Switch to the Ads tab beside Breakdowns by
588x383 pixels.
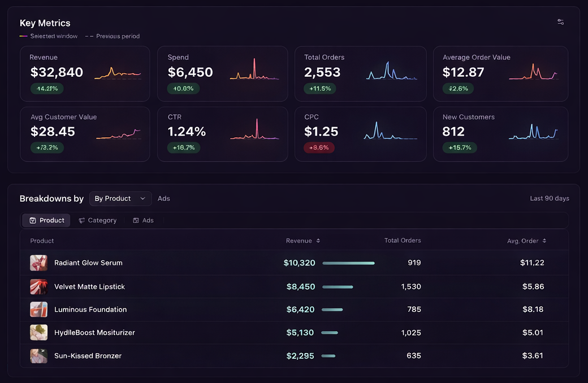coord(164,198)
